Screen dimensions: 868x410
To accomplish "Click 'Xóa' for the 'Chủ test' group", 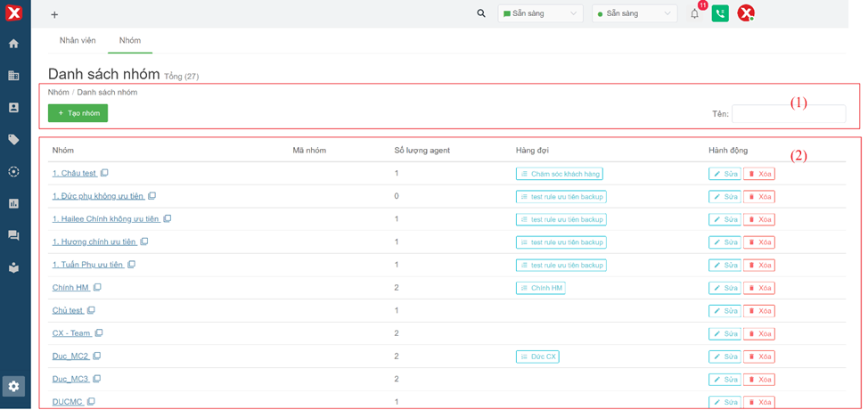I will pos(759,311).
